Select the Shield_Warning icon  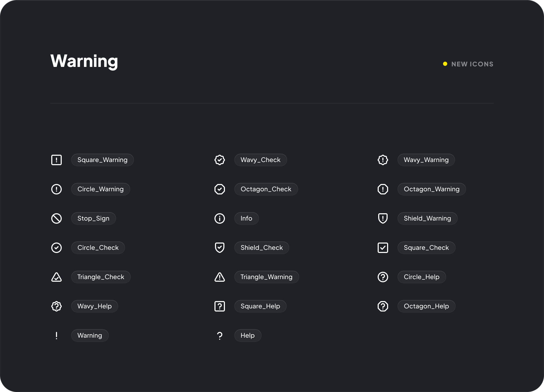(383, 218)
